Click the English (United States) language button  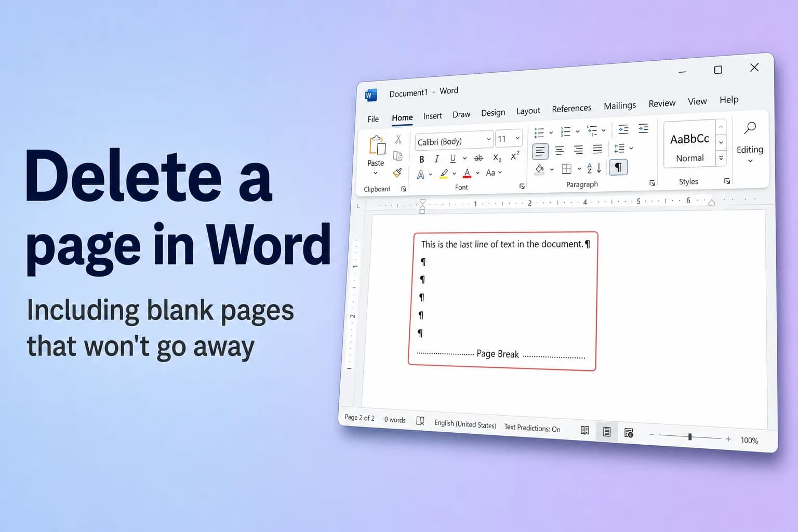[x=465, y=424]
